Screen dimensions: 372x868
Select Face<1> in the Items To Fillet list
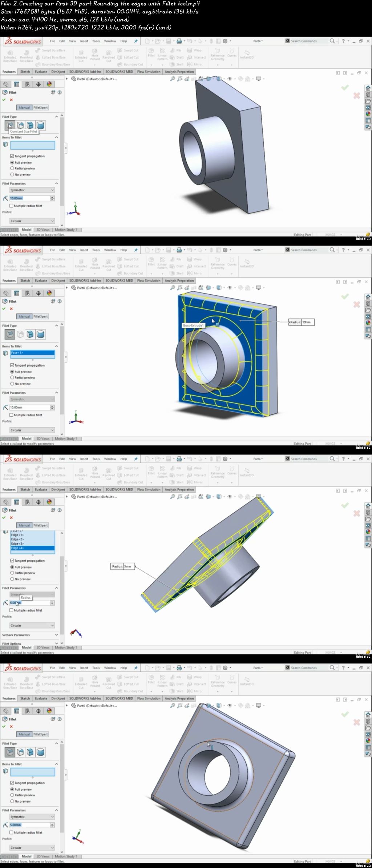pyautogui.click(x=33, y=353)
